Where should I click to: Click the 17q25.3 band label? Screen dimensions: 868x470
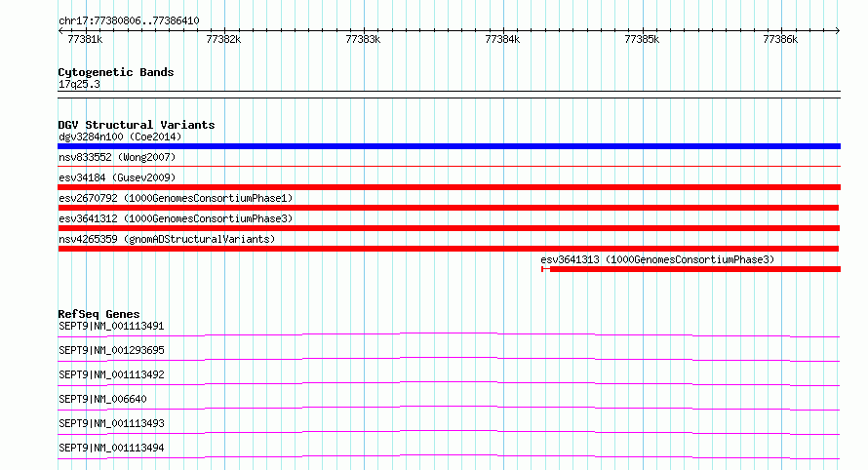pyautogui.click(x=79, y=84)
